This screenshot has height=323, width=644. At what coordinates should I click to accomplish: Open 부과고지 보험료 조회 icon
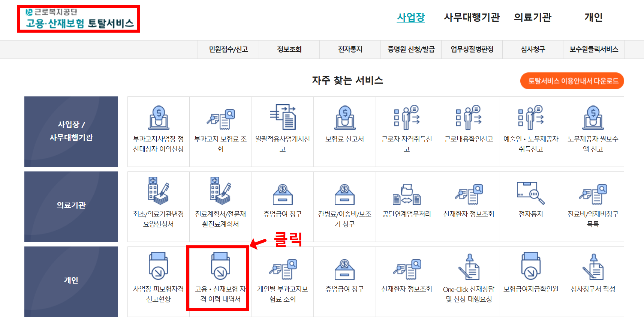[220, 119]
